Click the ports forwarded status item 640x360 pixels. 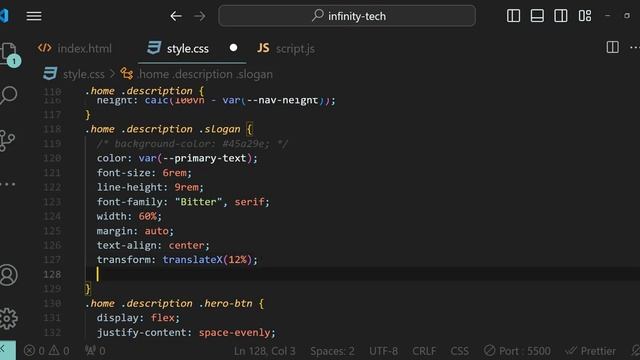tap(95, 351)
